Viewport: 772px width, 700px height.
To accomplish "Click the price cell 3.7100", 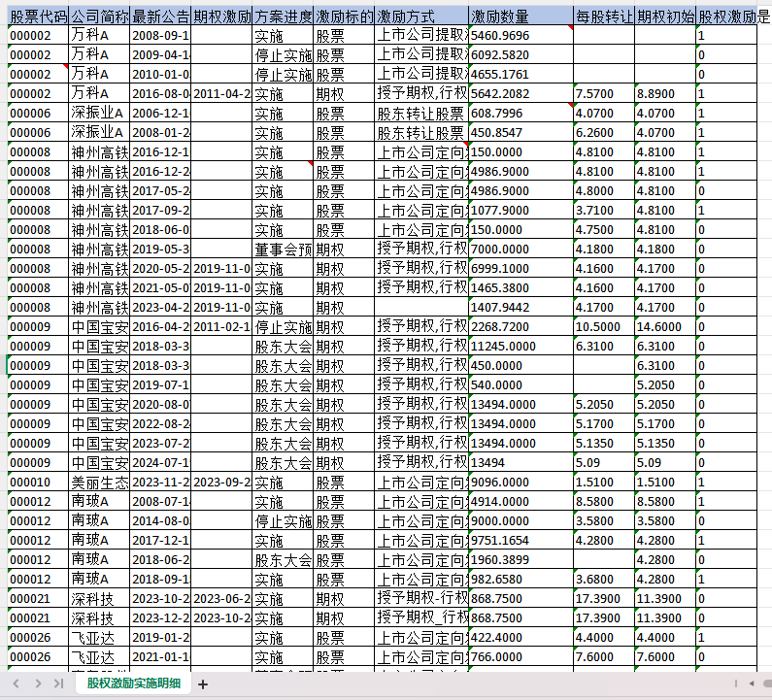I will pyautogui.click(x=604, y=211).
